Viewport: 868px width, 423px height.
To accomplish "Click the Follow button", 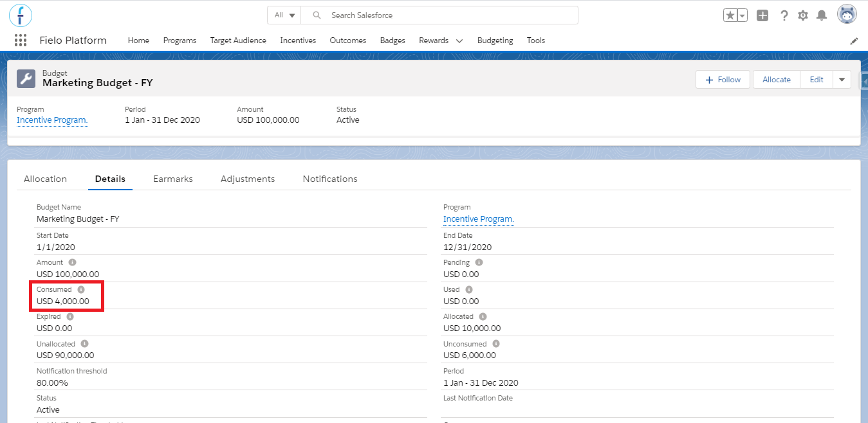I will point(723,80).
